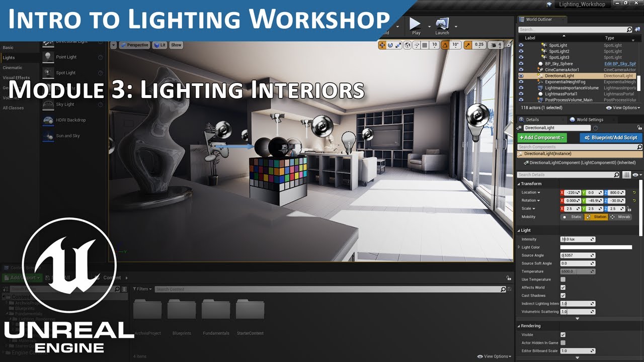Expand the Light Color property
The width and height of the screenshot is (644, 362).
[x=519, y=247]
